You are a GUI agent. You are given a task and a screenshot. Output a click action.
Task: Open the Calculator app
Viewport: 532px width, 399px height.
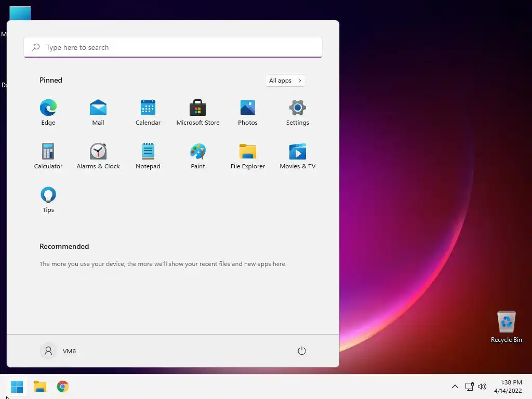click(x=48, y=156)
